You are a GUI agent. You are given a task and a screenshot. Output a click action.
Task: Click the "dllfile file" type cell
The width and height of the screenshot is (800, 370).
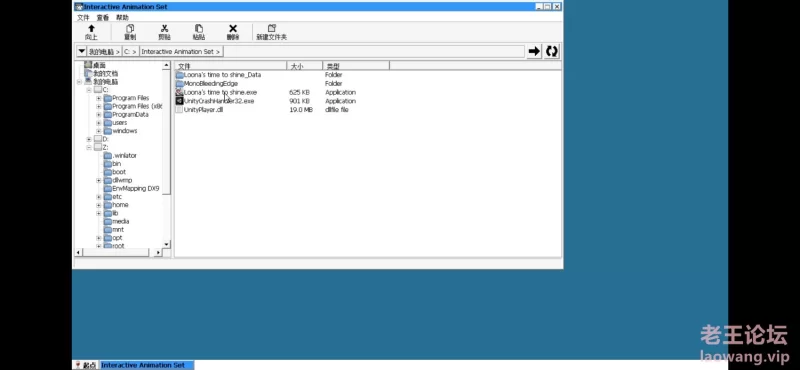pos(337,110)
